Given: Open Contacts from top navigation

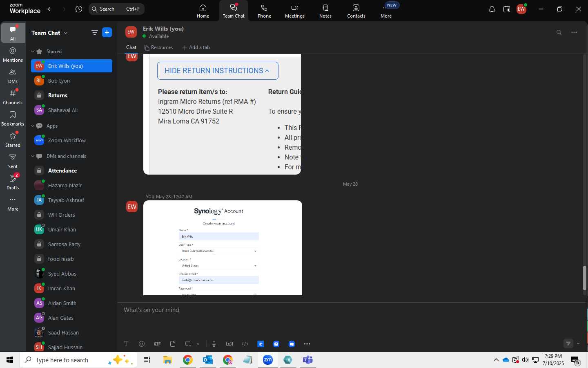Looking at the screenshot, I should 356,11.
